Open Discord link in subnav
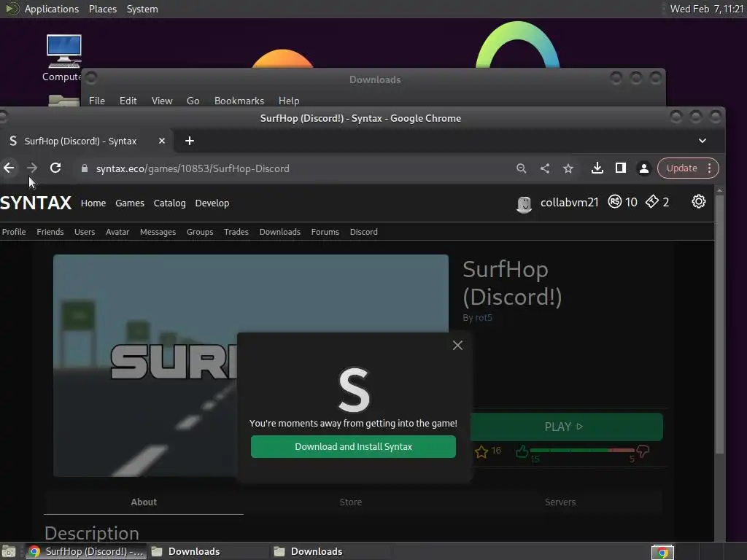Viewport: 747px width, 560px height. (x=363, y=232)
